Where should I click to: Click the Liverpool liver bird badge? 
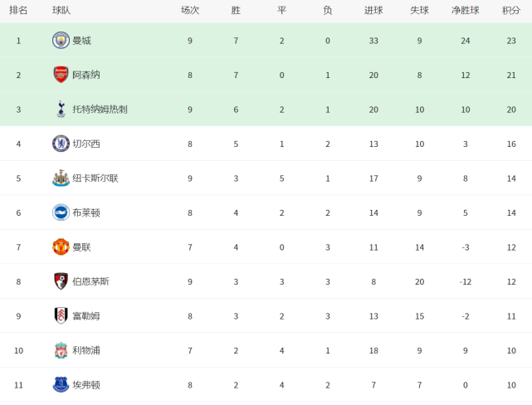click(61, 350)
